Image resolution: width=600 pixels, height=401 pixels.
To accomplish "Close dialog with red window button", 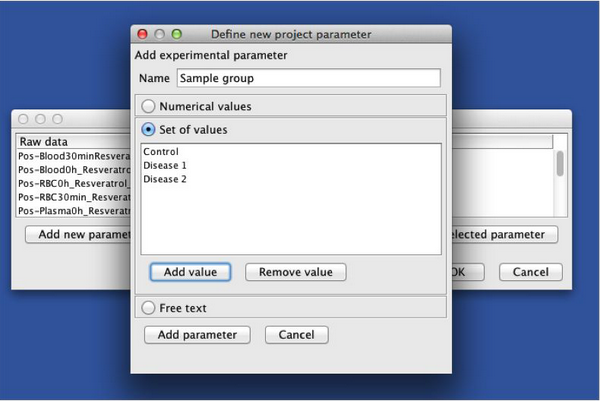I will click(x=142, y=34).
